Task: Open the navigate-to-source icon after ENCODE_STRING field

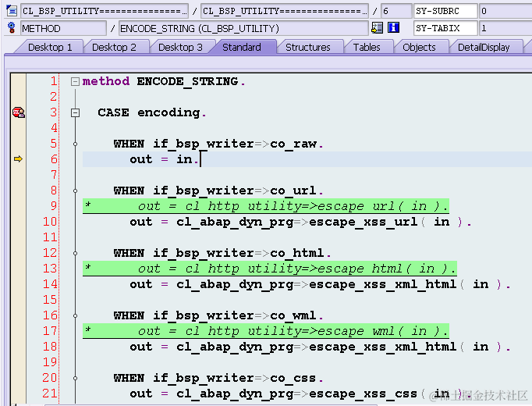Action: (377, 28)
